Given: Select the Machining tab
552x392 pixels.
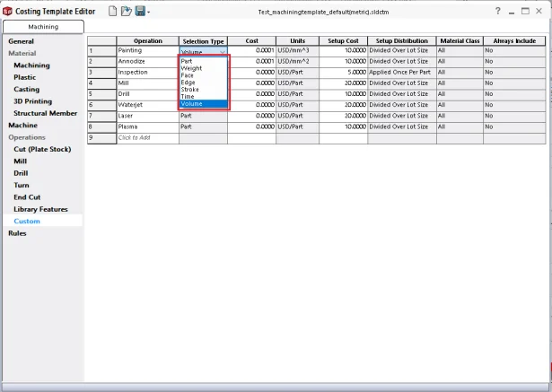Looking at the screenshot, I should pyautogui.click(x=43, y=27).
